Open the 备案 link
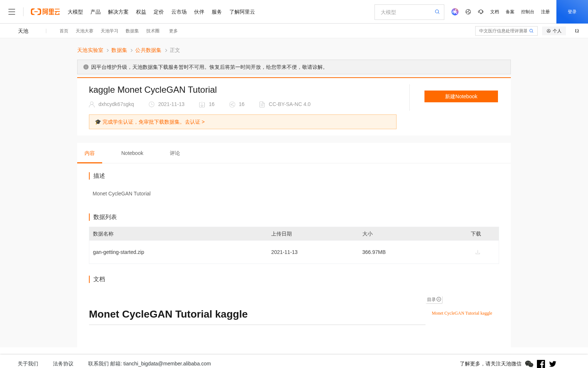 coord(510,12)
